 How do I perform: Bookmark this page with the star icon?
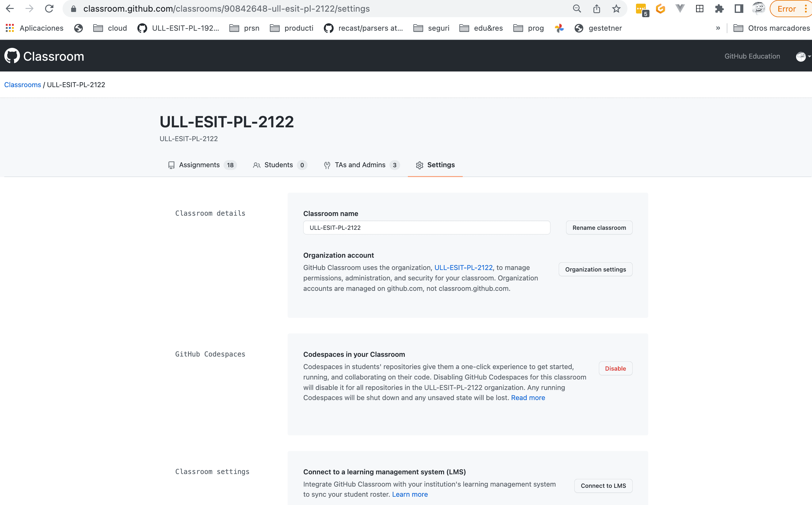(616, 9)
